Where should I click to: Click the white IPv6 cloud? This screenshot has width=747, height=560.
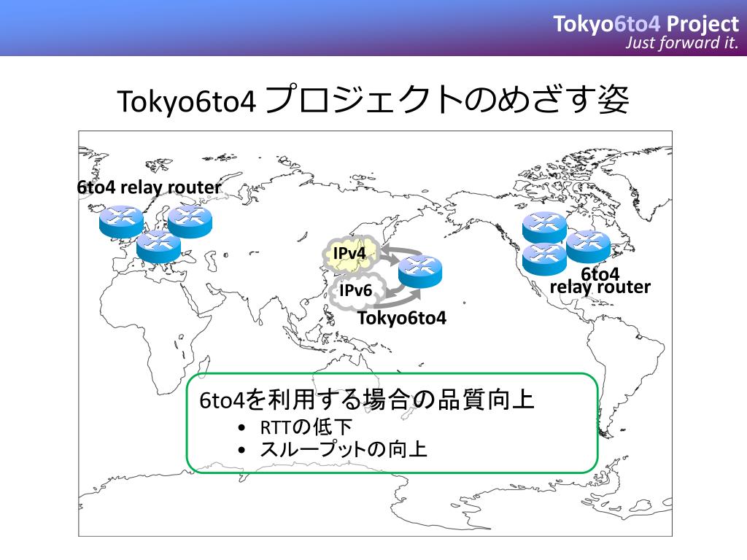[x=357, y=290]
